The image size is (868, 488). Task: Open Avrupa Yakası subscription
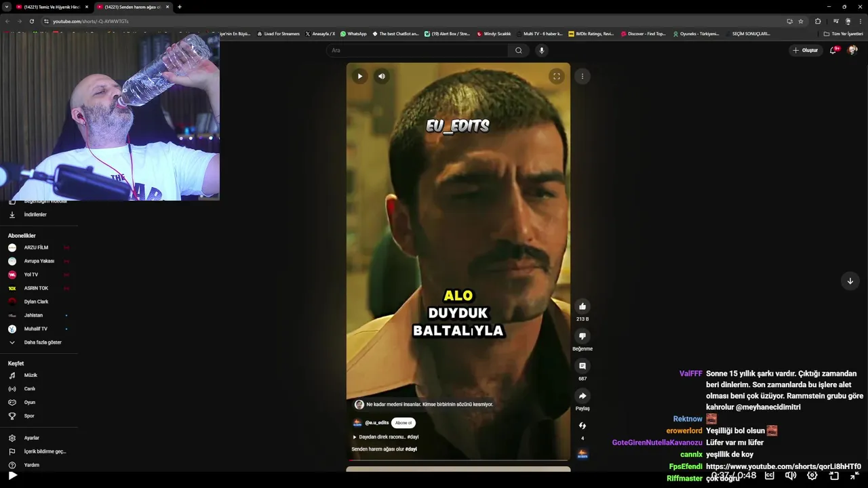[39, 261]
